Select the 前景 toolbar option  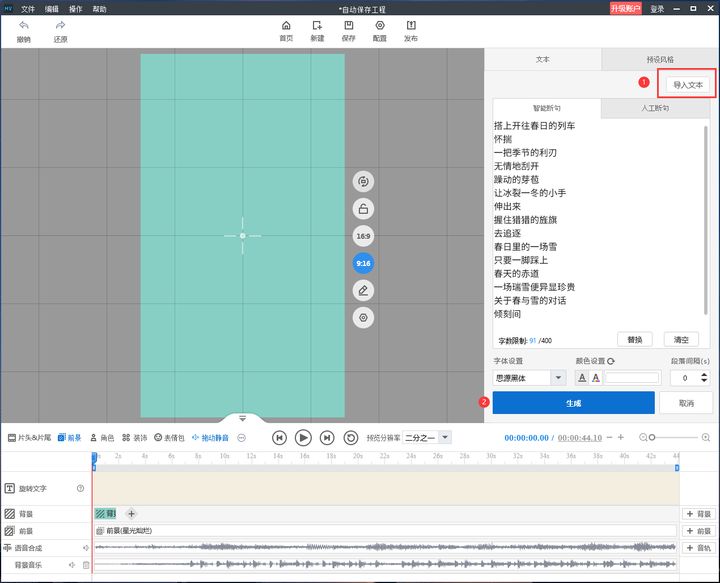[x=69, y=437]
